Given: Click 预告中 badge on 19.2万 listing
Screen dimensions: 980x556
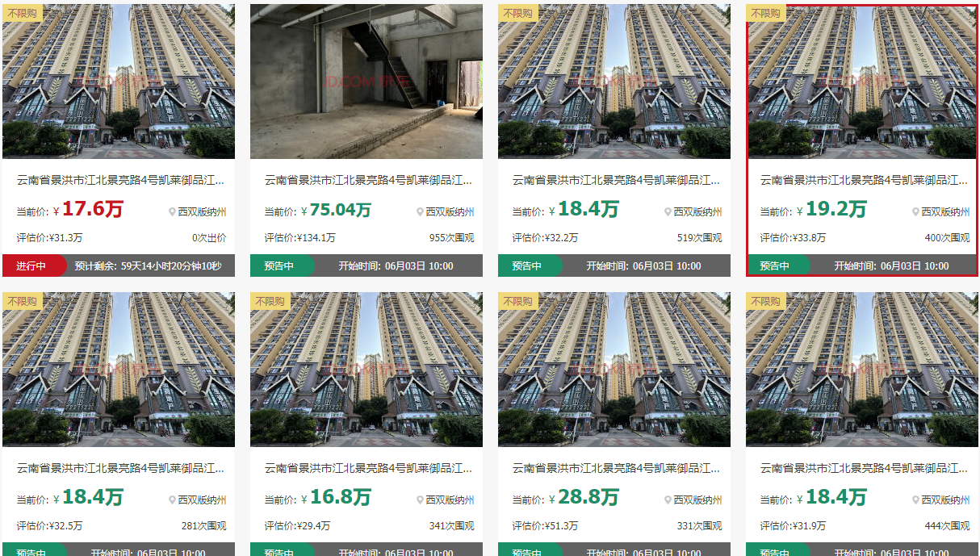Looking at the screenshot, I should click(776, 265).
